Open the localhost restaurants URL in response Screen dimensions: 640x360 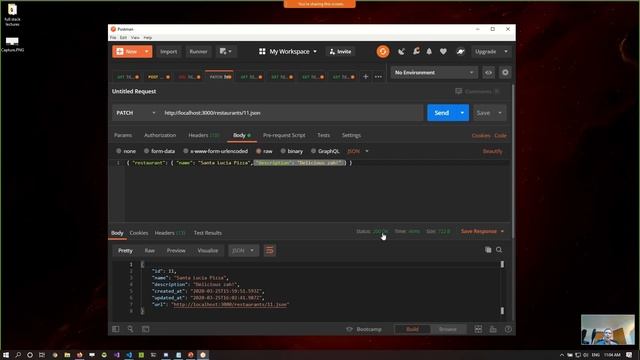coord(230,304)
